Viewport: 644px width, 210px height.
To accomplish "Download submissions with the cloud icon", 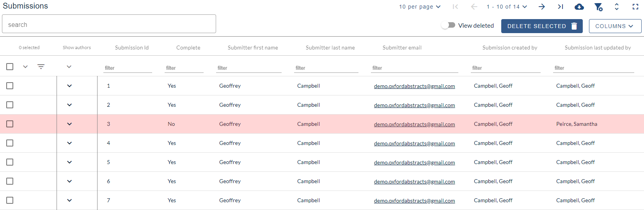I will click(579, 7).
